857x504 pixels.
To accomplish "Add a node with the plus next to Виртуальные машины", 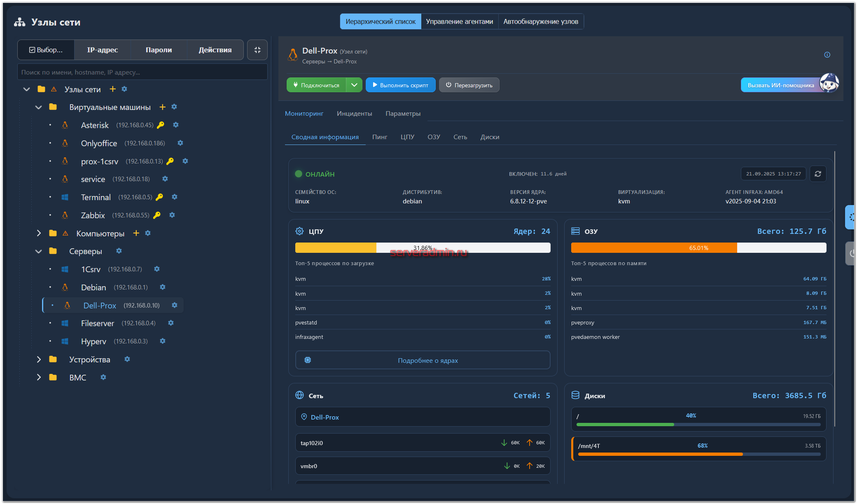I will point(162,107).
